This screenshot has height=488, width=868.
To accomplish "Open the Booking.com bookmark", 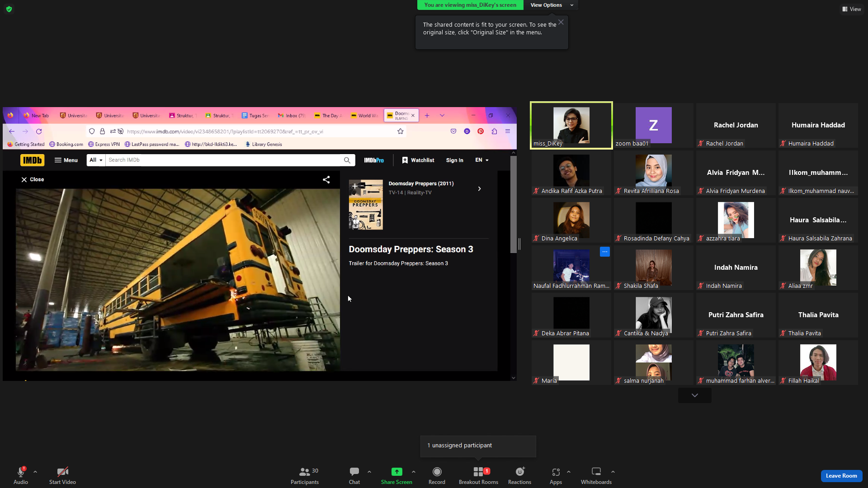I will tap(66, 145).
